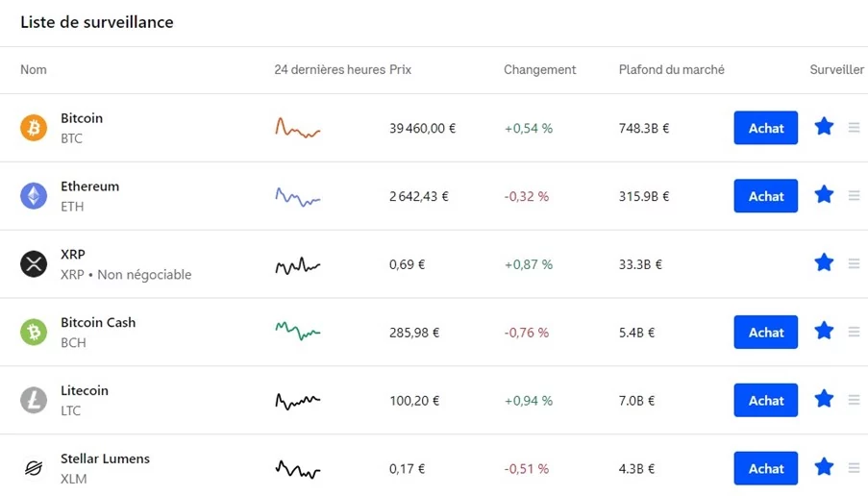868x496 pixels.
Task: Click the Stellar Lumens logo
Action: (34, 468)
